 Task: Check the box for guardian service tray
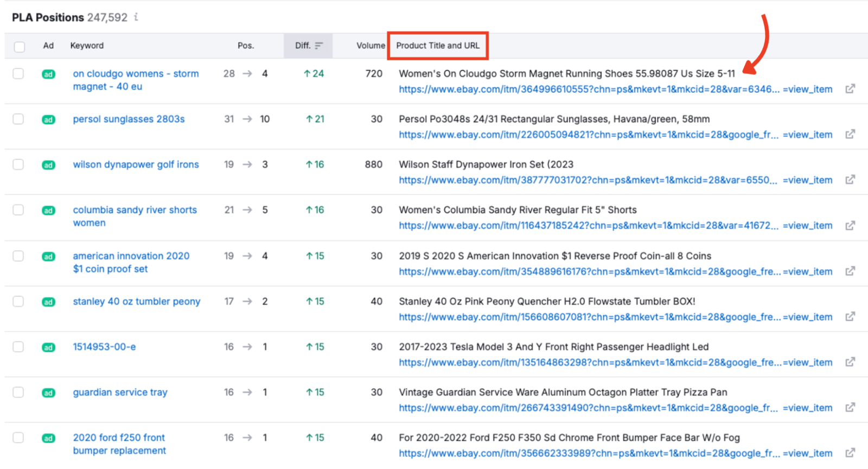18,392
